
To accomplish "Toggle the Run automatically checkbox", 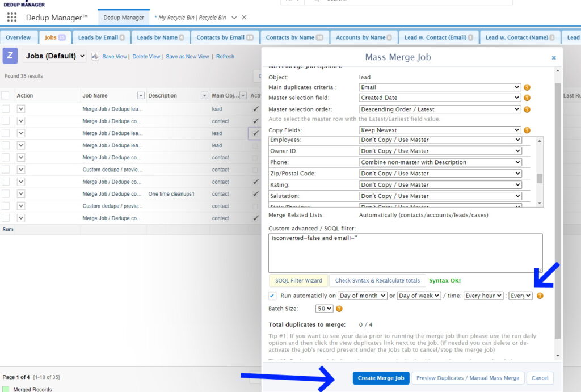I will [272, 296].
